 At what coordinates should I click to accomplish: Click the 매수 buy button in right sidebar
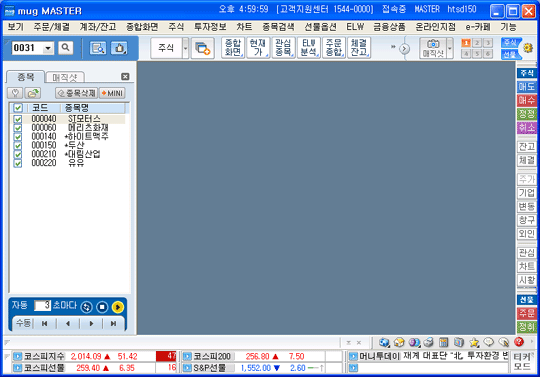coord(527,100)
